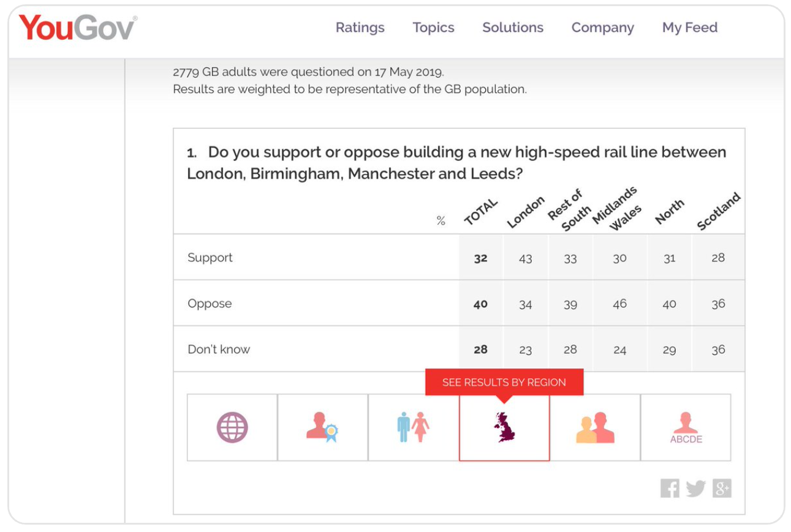
Task: Open the Company menu
Action: point(603,28)
